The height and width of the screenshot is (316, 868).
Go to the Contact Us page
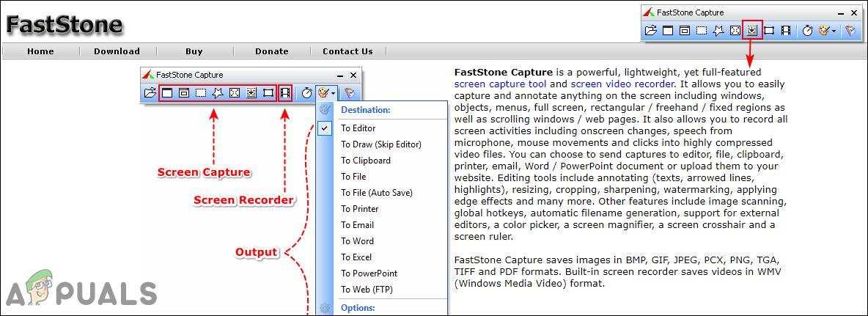pyautogui.click(x=347, y=51)
